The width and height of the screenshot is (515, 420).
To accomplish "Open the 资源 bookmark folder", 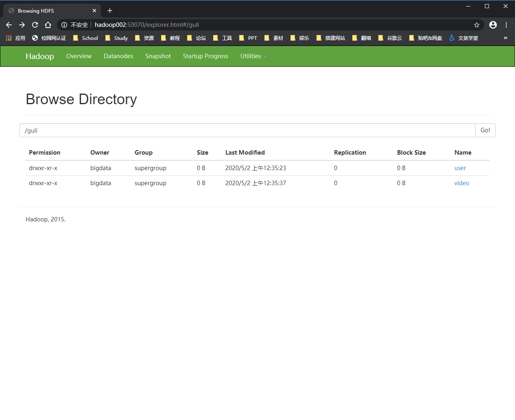I will [x=144, y=38].
